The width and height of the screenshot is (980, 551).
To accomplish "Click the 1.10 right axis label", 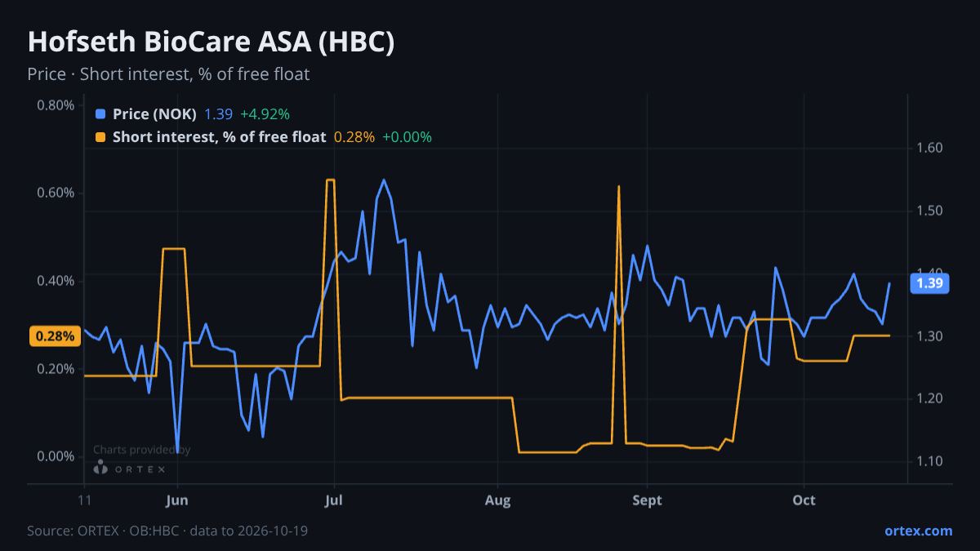I will (x=930, y=461).
